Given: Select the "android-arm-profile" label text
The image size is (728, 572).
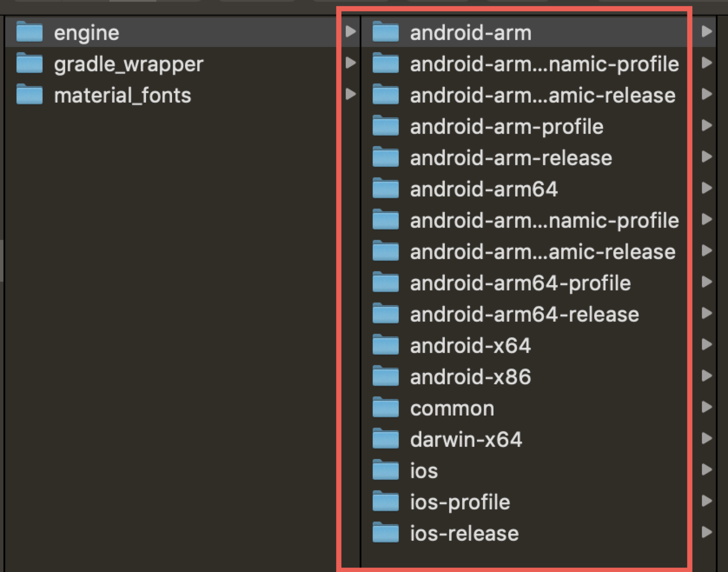Looking at the screenshot, I should [507, 127].
